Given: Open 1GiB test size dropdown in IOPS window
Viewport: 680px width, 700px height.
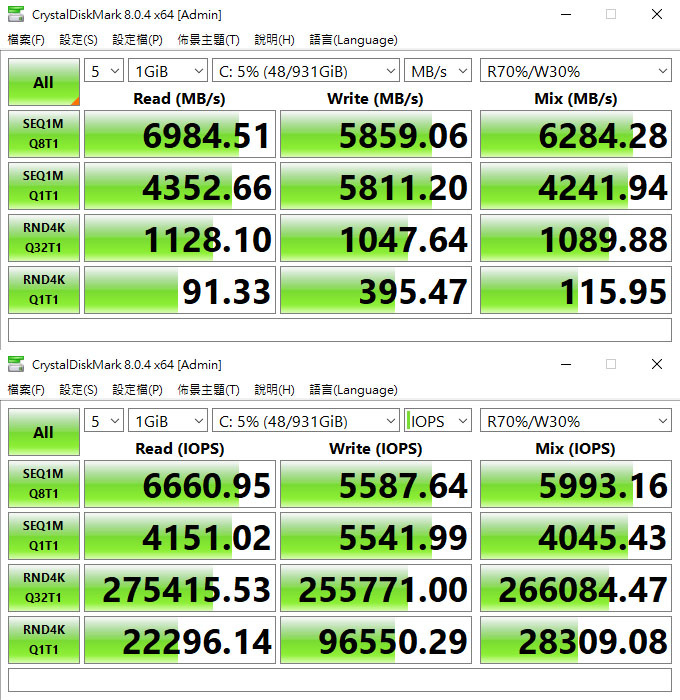Looking at the screenshot, I should tap(168, 421).
